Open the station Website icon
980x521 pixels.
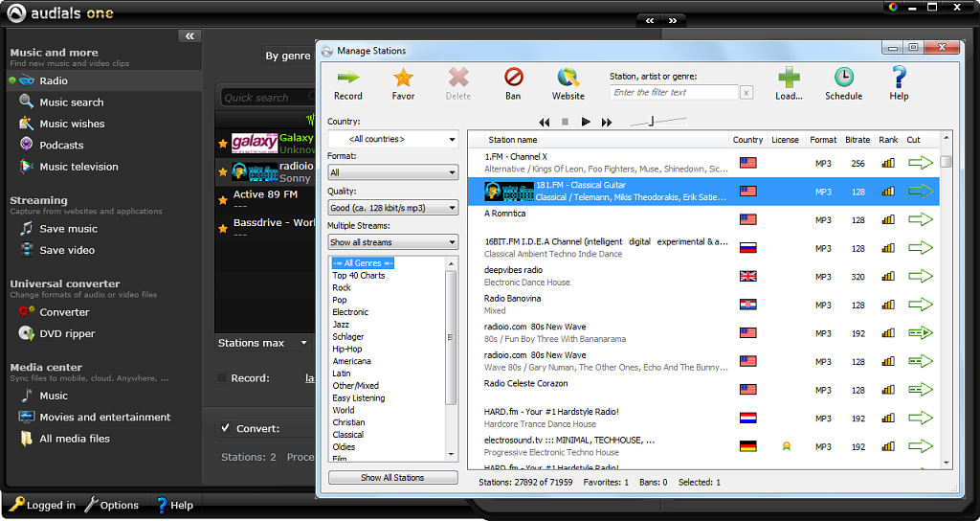(568, 78)
